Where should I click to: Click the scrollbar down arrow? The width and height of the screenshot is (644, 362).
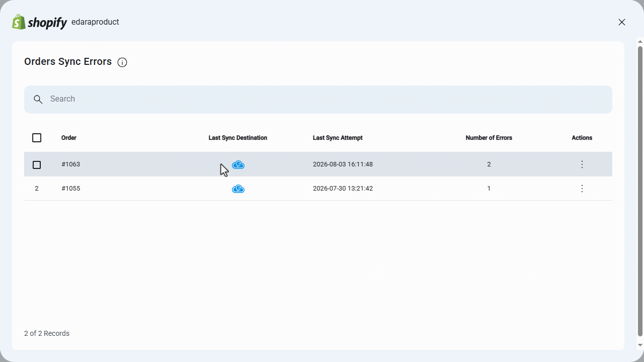[x=640, y=345]
